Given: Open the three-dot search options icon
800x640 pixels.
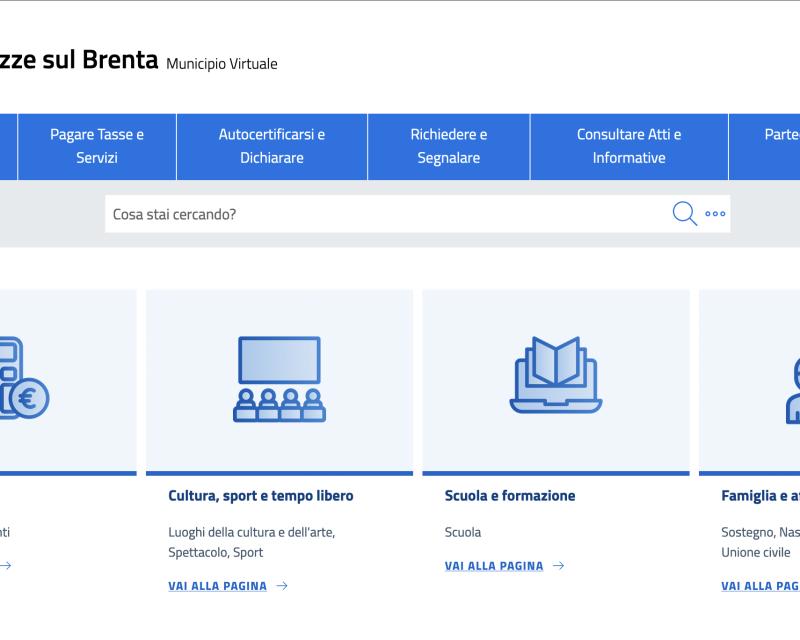Looking at the screenshot, I should (714, 213).
